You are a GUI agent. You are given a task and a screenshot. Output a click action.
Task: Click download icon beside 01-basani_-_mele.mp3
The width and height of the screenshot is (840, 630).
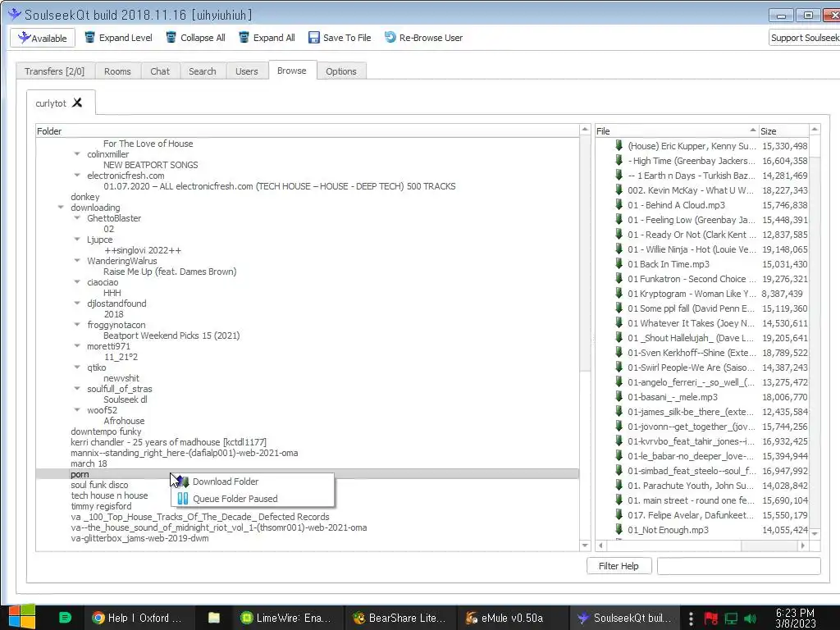tap(619, 396)
